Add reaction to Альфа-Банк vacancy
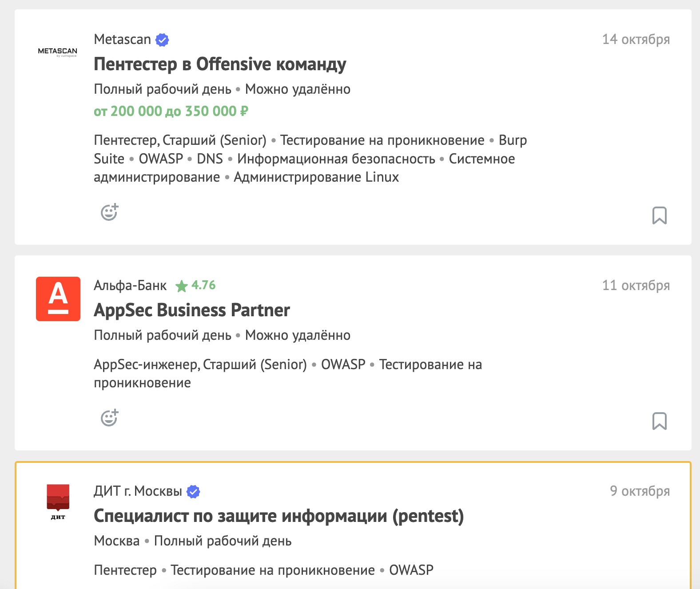Viewport: 700px width, 589px height. pyautogui.click(x=109, y=418)
